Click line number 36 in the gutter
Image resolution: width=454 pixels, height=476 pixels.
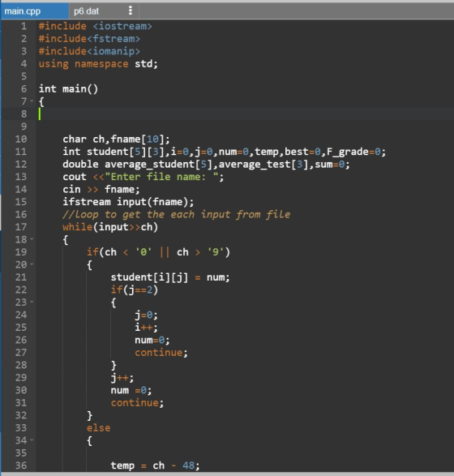click(21, 465)
